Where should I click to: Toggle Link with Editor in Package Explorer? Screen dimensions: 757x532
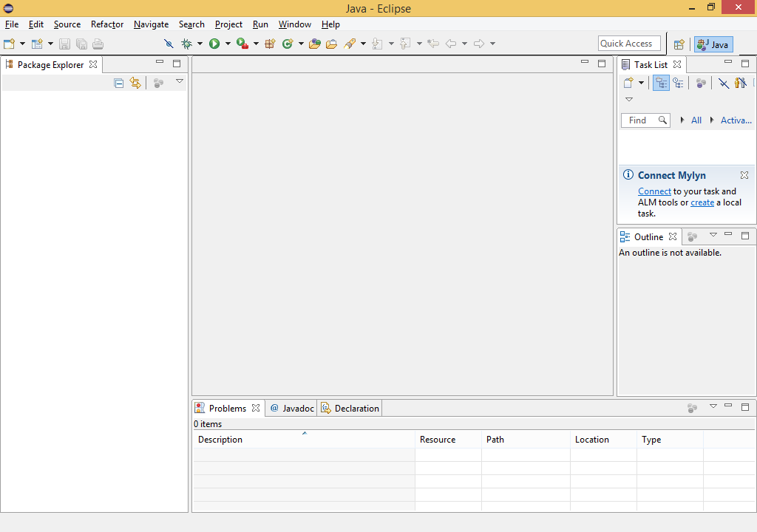[x=135, y=83]
